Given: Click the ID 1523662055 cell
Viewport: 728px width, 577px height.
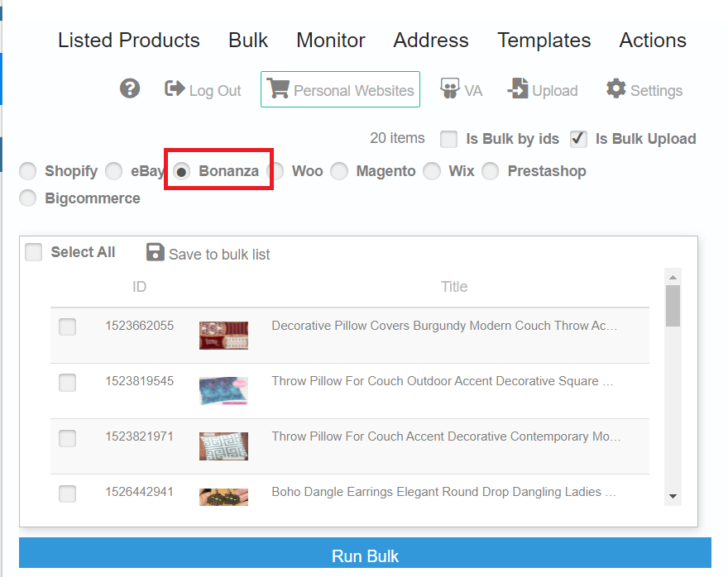Looking at the screenshot, I should coord(139,326).
